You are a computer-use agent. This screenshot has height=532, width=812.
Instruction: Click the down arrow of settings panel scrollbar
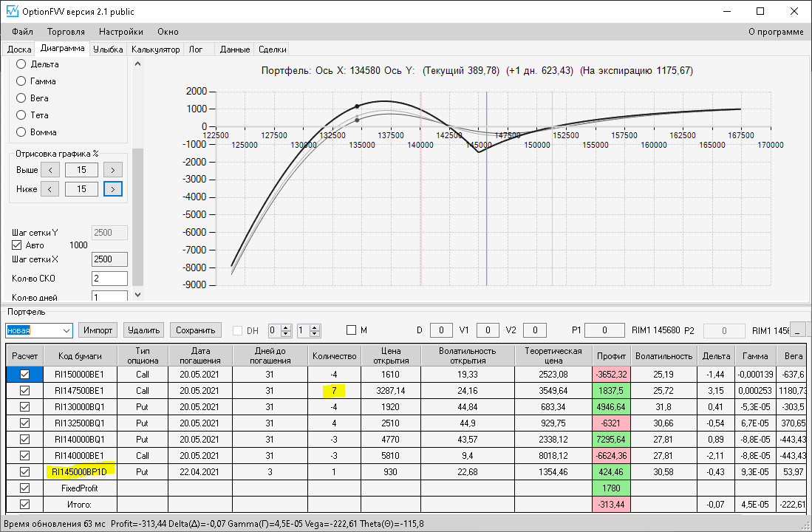click(137, 295)
